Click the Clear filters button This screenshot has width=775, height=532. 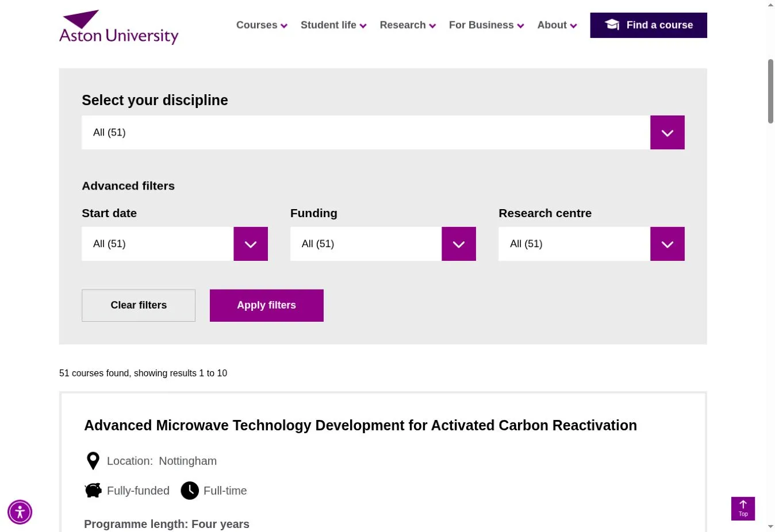click(x=139, y=306)
